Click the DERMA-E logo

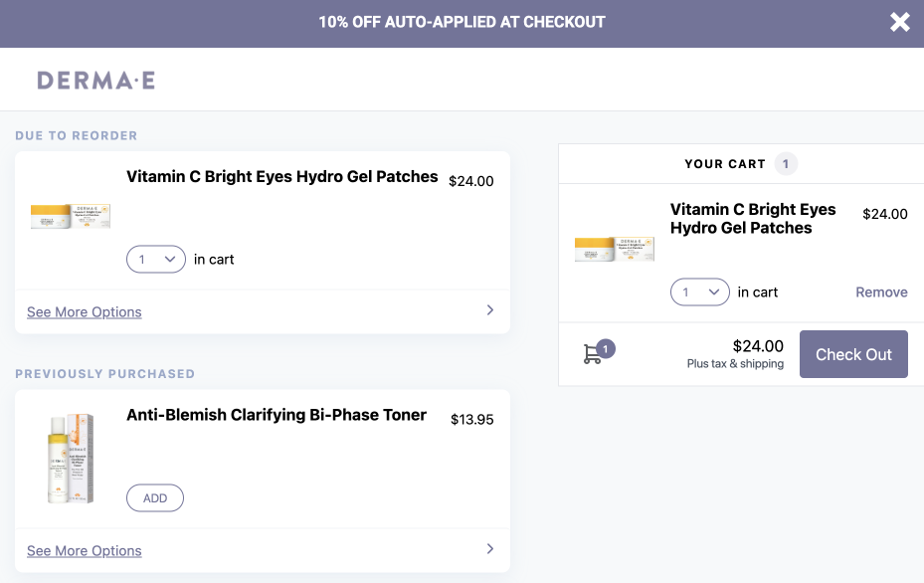[95, 79]
